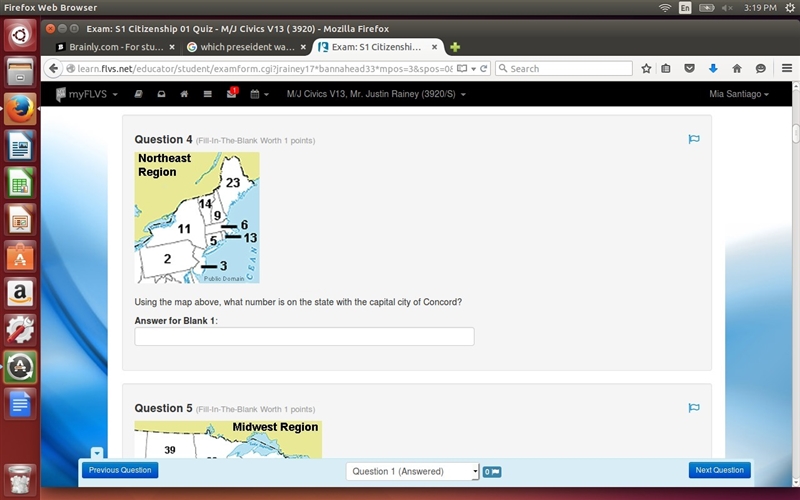This screenshot has width=800, height=500.
Task: Open the muted volume indicator
Action: (x=727, y=8)
